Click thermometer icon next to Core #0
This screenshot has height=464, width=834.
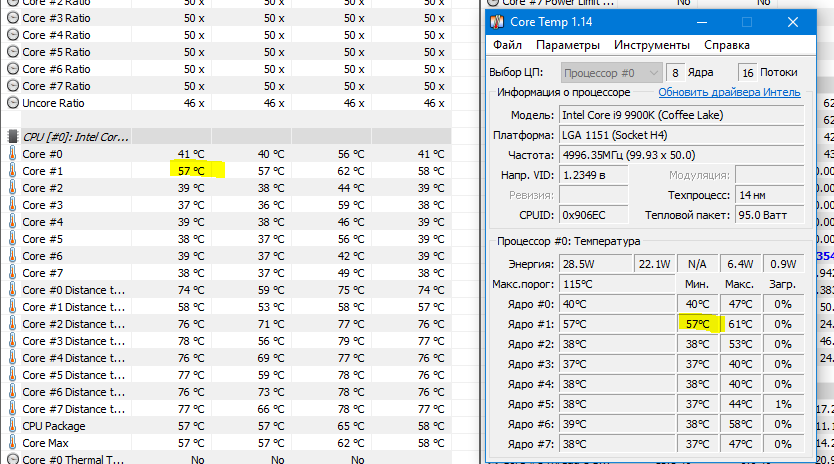12,154
